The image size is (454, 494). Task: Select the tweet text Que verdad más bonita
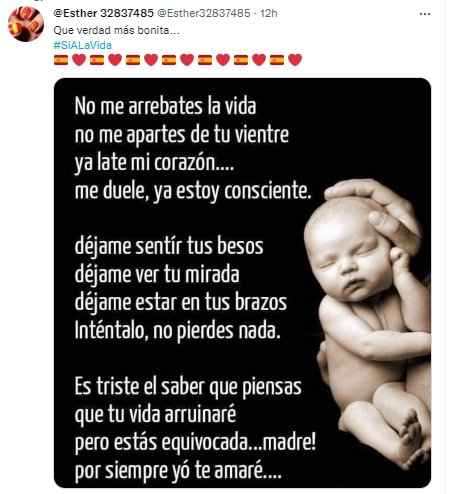(x=116, y=30)
